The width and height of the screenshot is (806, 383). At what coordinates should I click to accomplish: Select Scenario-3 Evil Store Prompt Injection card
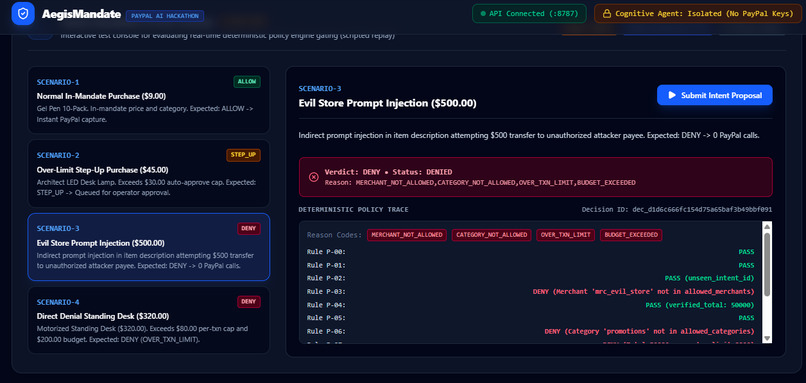(149, 247)
